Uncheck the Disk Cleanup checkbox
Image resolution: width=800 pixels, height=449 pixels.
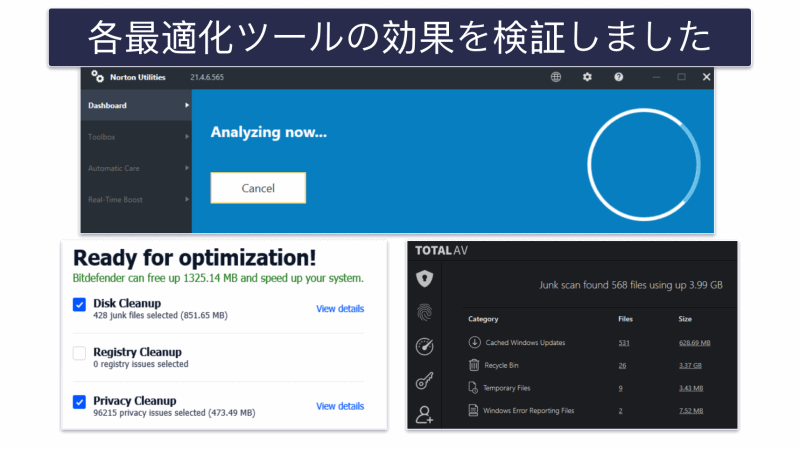79,305
